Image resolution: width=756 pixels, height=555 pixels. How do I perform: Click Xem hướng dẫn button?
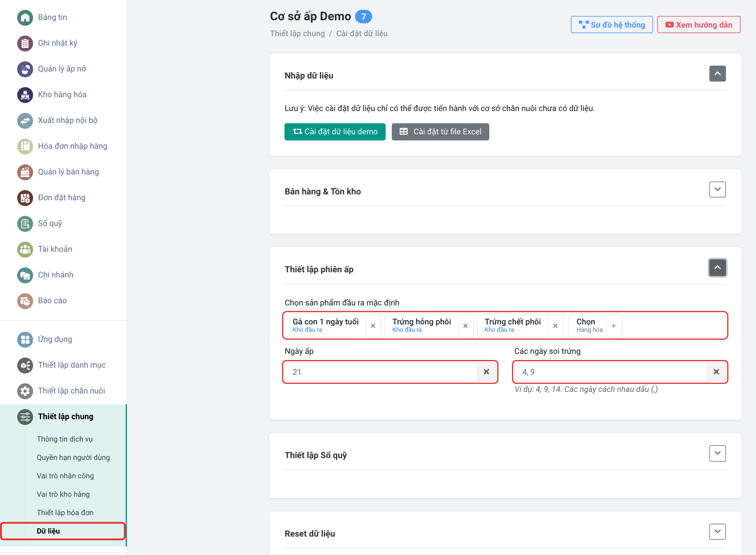pos(699,25)
